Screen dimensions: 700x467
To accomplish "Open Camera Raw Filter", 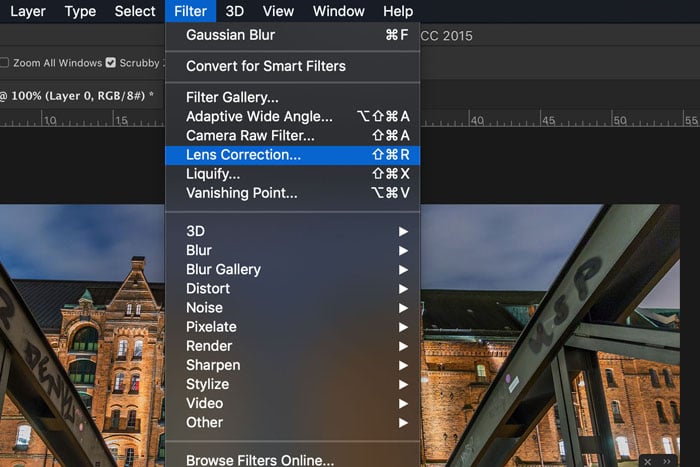I will (292, 135).
